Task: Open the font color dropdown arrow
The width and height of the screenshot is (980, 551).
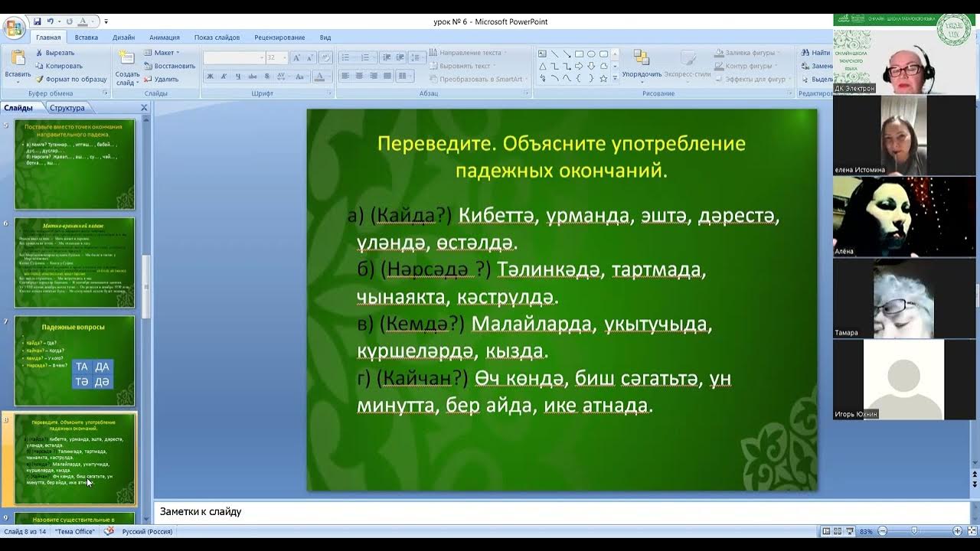Action: [330, 76]
